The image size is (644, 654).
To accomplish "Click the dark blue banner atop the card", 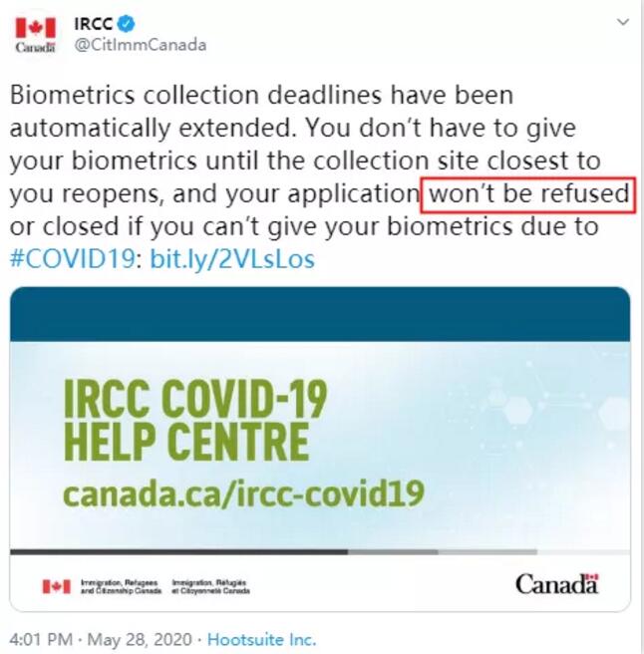I will tap(320, 314).
